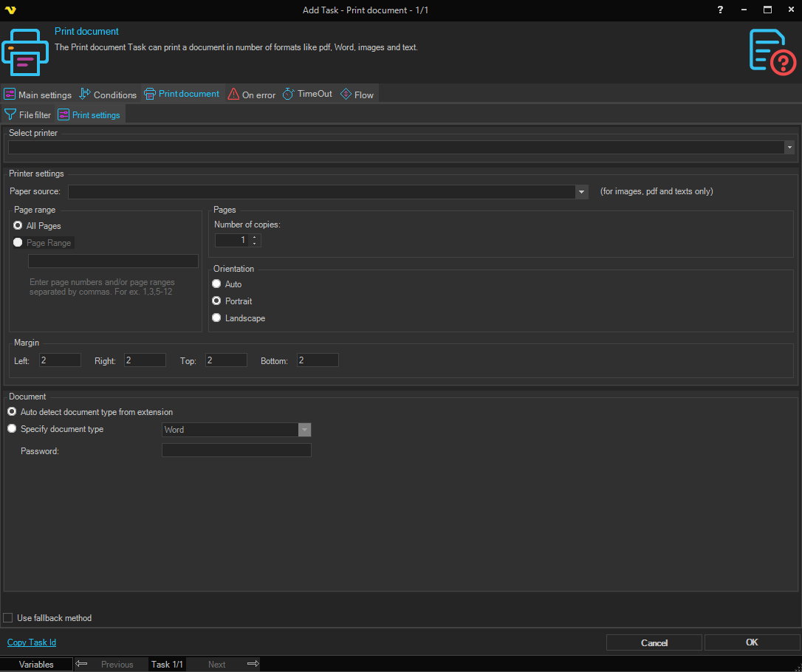The image size is (802, 672).
Task: Switch to the Conditions tab
Action: click(x=108, y=95)
